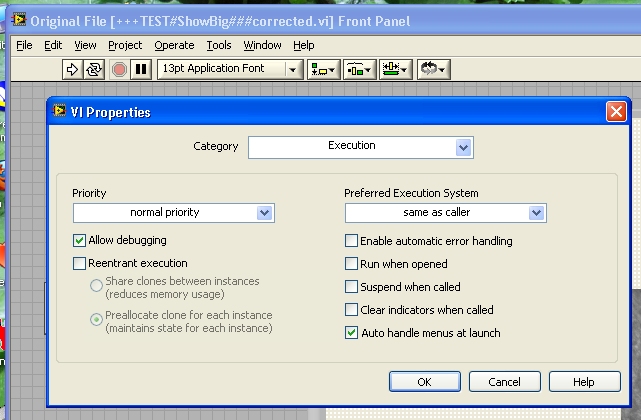Open the Priority dropdown
Viewport: 641px width, 420px height.
(x=174, y=213)
